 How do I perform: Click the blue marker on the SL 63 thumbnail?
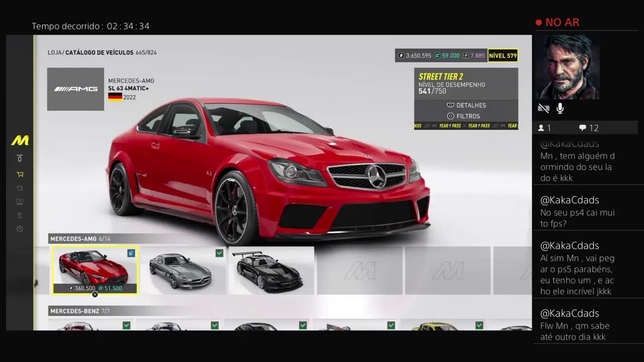tap(131, 253)
